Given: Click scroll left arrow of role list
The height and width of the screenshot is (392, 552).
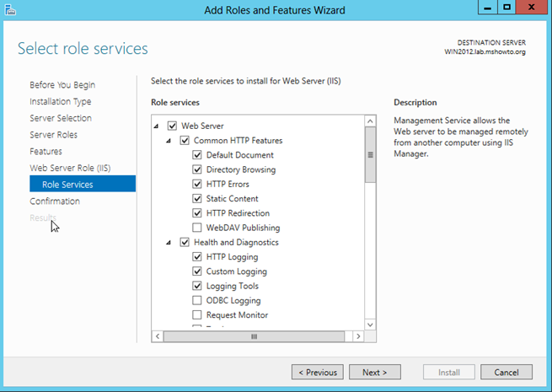Looking at the screenshot, I should (x=158, y=336).
